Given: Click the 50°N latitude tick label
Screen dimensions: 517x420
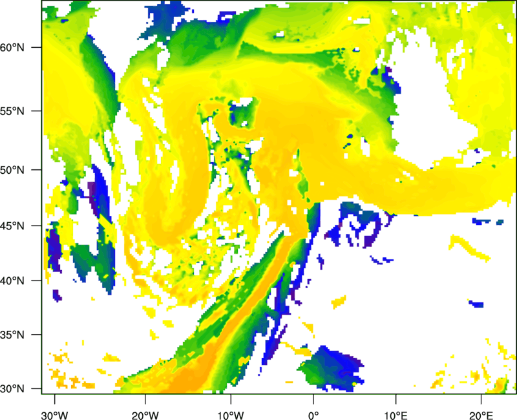Looking at the screenshot, I should (x=12, y=170).
